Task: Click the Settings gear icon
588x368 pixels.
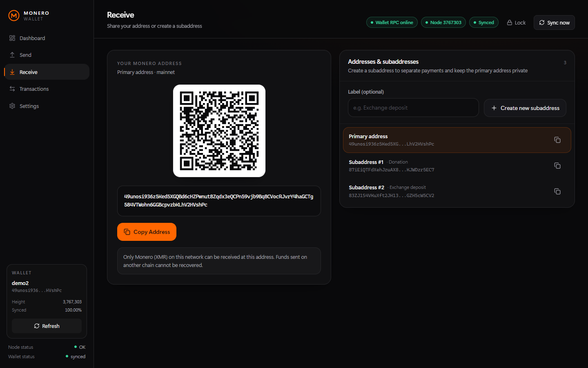Action: [x=12, y=106]
